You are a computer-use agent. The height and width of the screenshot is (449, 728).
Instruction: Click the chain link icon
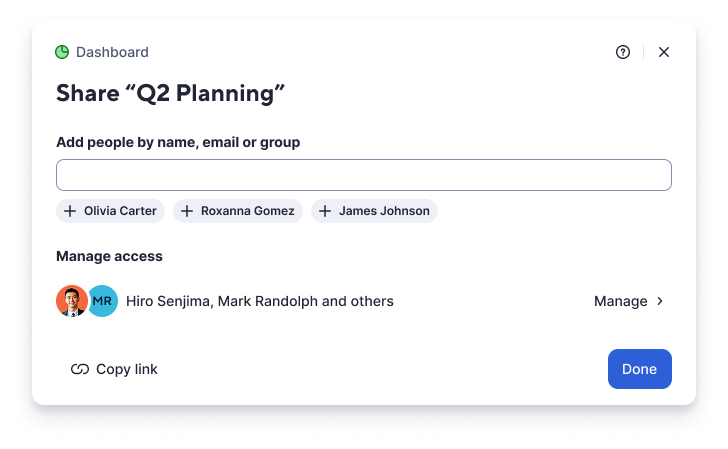click(80, 369)
